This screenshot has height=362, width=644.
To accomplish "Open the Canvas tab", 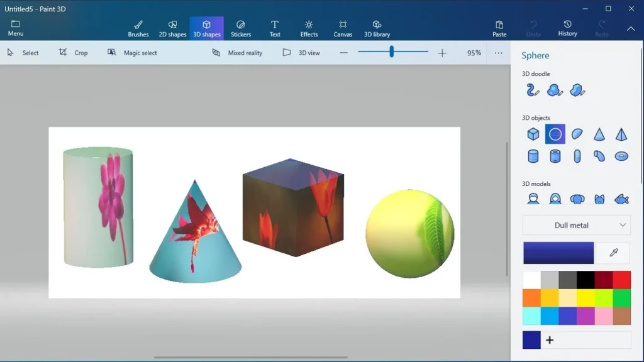I will (343, 28).
